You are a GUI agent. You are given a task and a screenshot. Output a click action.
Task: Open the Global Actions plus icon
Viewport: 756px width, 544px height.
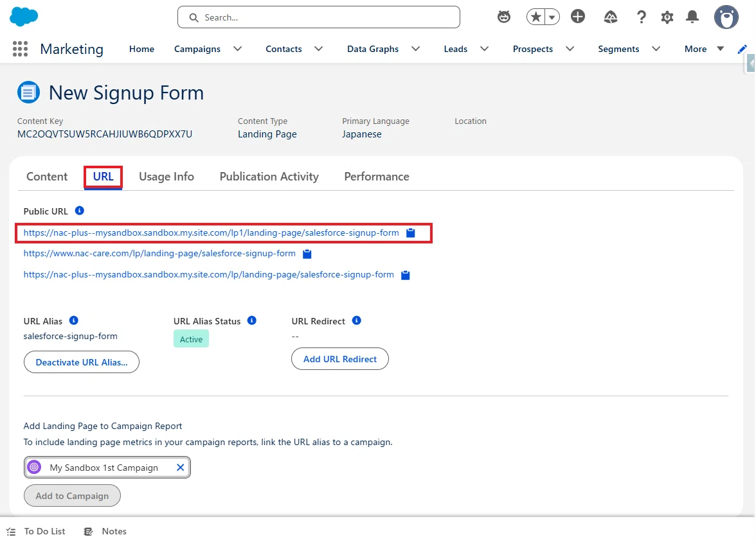pos(577,17)
